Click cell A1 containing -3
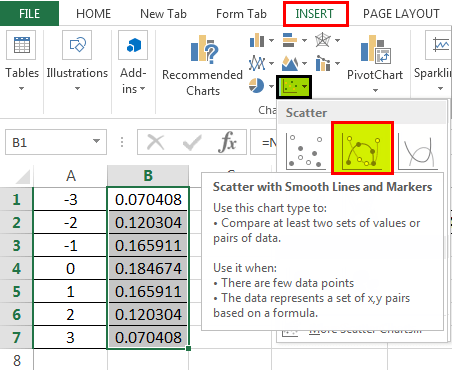The width and height of the screenshot is (452, 370). pos(70,199)
